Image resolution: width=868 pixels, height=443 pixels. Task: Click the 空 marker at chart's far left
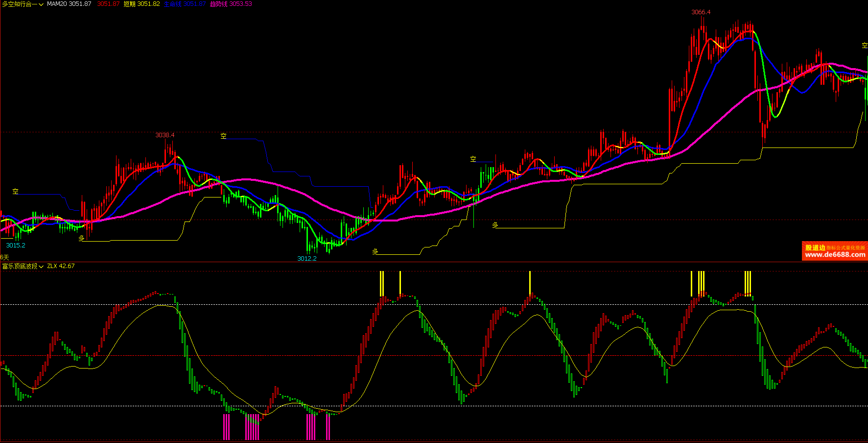pyautogui.click(x=16, y=192)
